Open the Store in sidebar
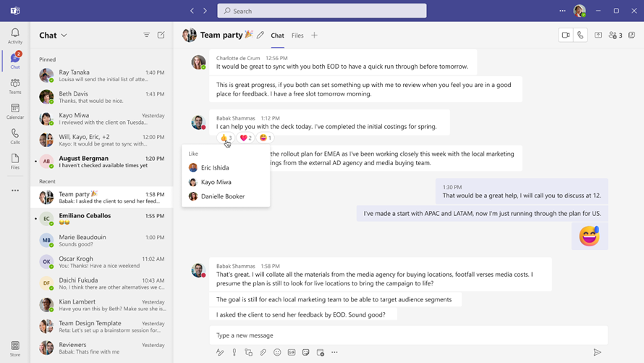The width and height of the screenshot is (644, 363). [15, 349]
